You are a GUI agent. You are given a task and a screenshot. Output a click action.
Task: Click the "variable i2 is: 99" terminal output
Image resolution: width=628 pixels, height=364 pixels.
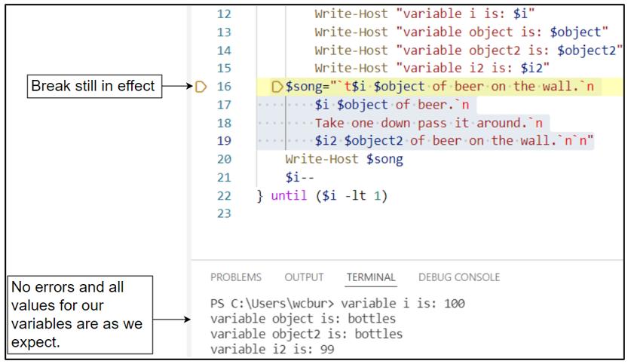pyautogui.click(x=272, y=349)
